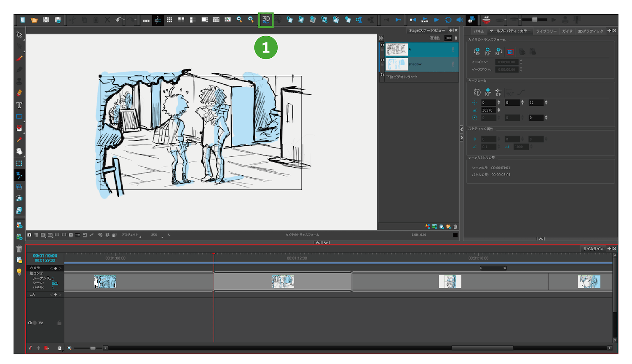Add keyframe on L:A track plus
This screenshot has width=632, height=364.
point(56,295)
